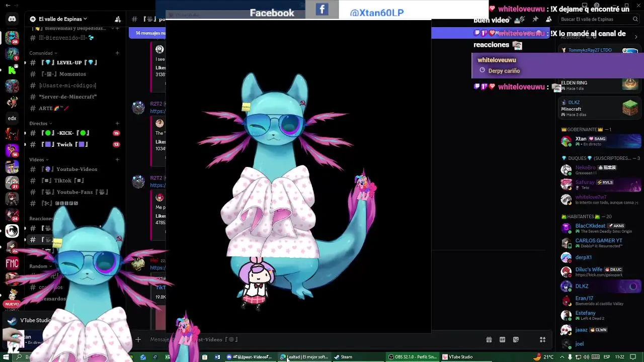Screen dimensions: 644x362
Task: Open server icon with 28 badge
Action: point(12,38)
